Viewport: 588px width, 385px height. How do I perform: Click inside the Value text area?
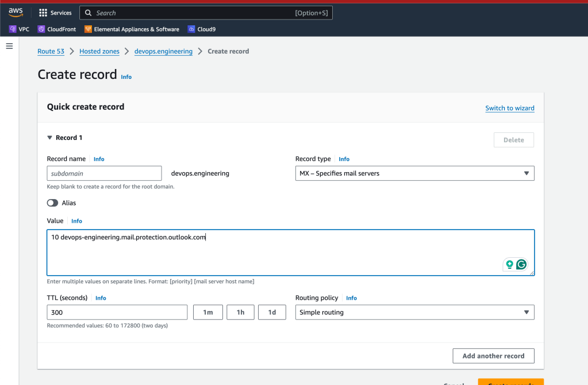[291, 253]
